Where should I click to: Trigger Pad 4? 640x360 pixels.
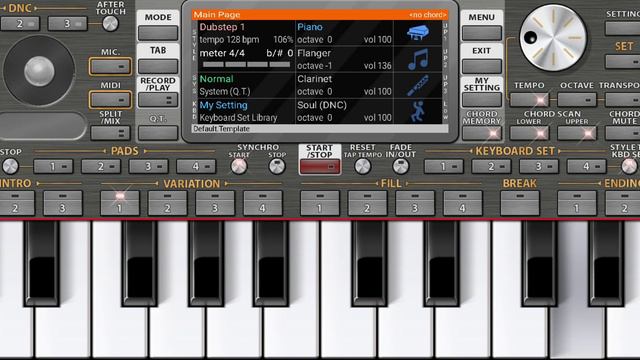click(x=196, y=167)
